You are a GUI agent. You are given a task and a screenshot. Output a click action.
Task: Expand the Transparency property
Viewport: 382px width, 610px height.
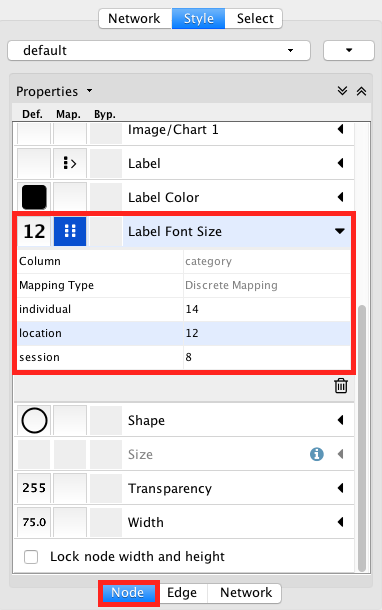pyautogui.click(x=340, y=488)
